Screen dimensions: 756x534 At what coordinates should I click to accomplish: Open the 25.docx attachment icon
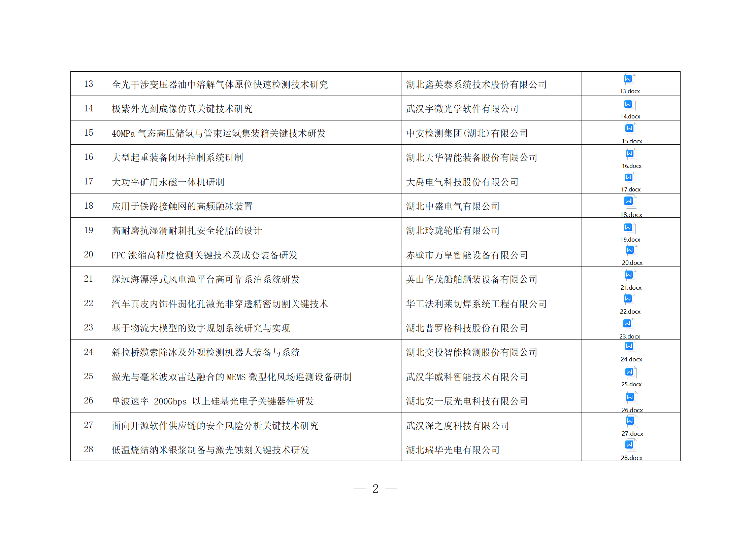click(x=631, y=377)
